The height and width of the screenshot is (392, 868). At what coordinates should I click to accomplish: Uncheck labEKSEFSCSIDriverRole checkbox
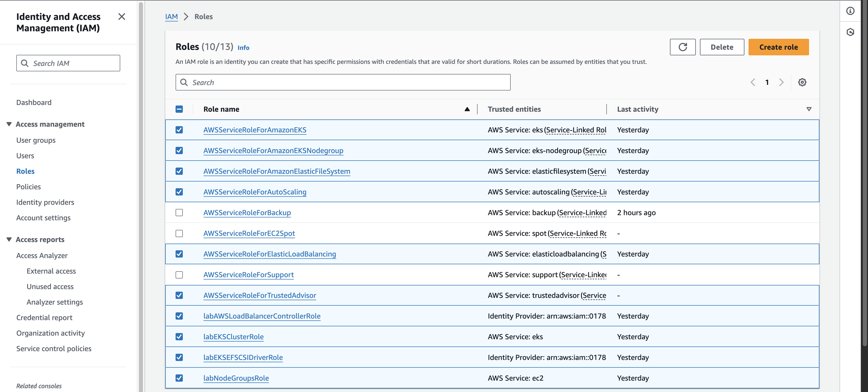click(x=179, y=357)
